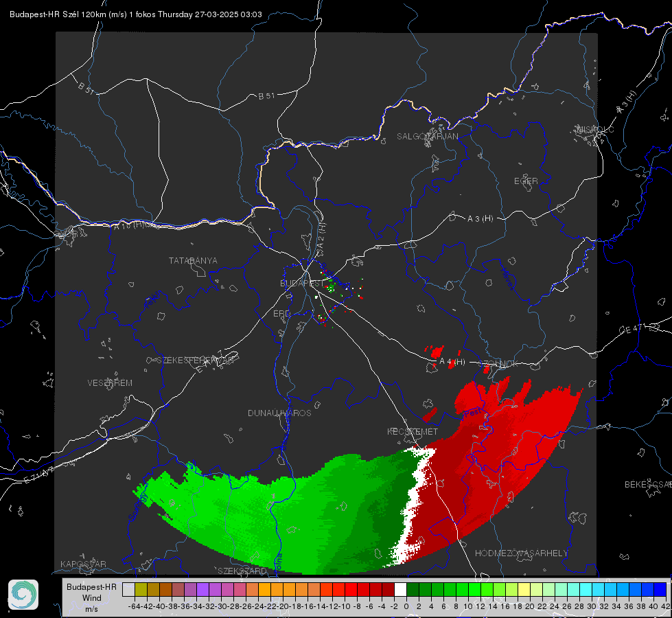Click the SZEKESFEHERVAR city label
The image size is (672, 618).
(196, 360)
